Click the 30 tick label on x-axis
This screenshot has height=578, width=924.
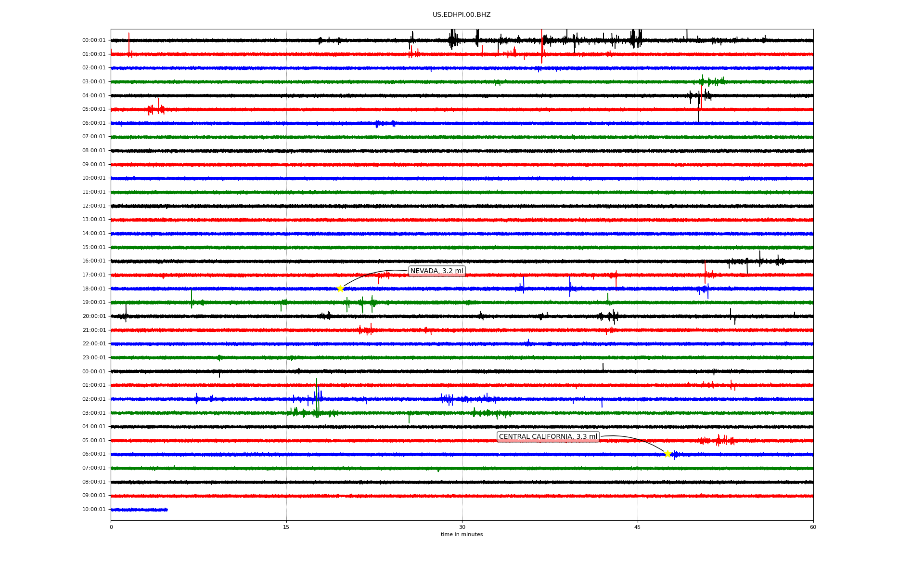[x=462, y=527]
